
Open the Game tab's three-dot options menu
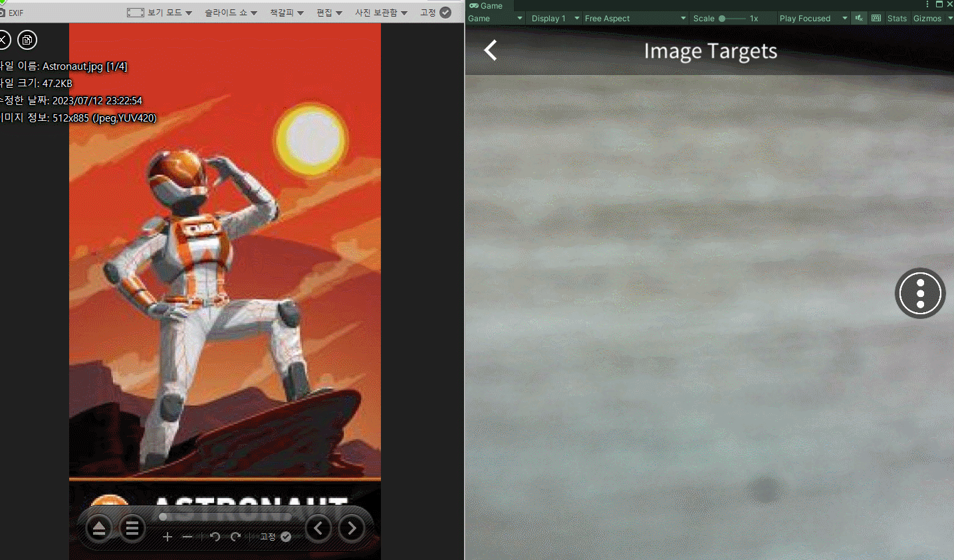pos(927,5)
